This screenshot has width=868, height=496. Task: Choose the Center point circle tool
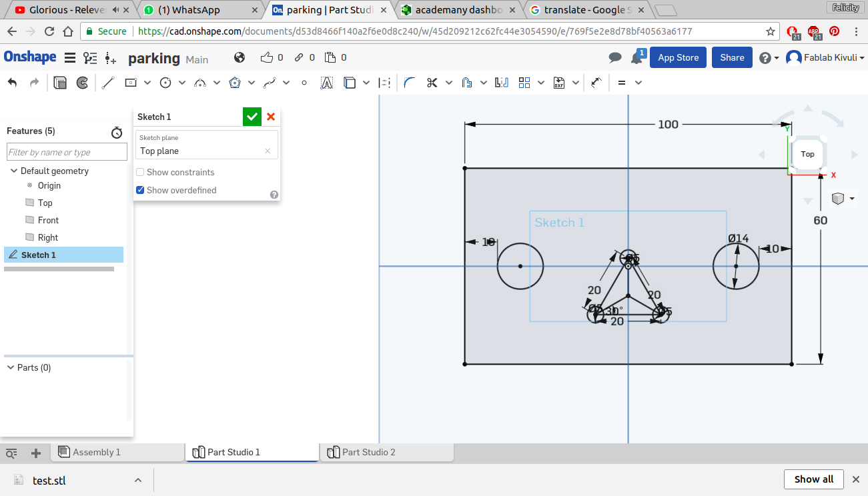point(165,83)
